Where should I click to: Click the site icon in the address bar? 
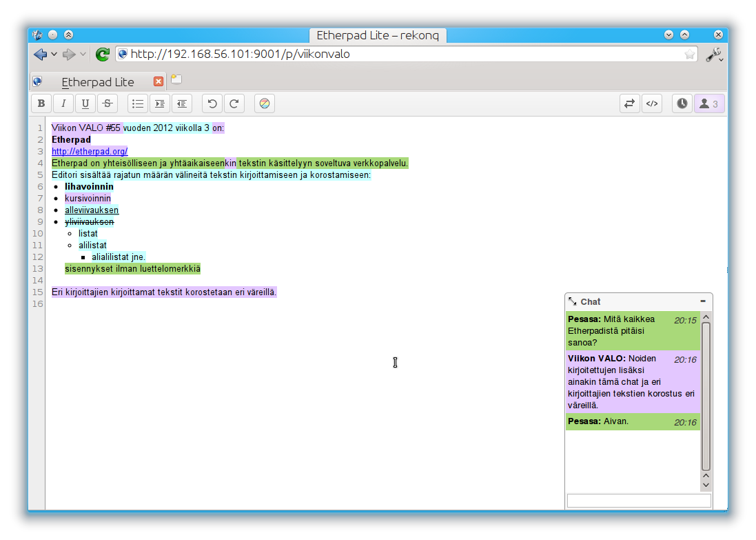123,54
